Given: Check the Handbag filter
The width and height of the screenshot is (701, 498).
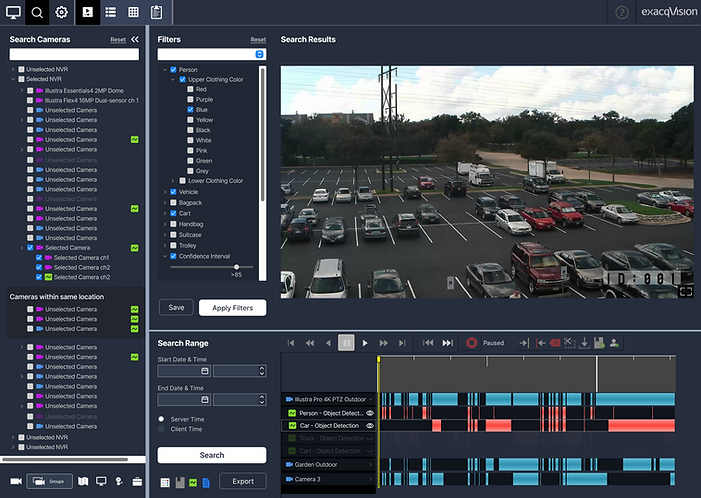Looking at the screenshot, I should pos(173,224).
